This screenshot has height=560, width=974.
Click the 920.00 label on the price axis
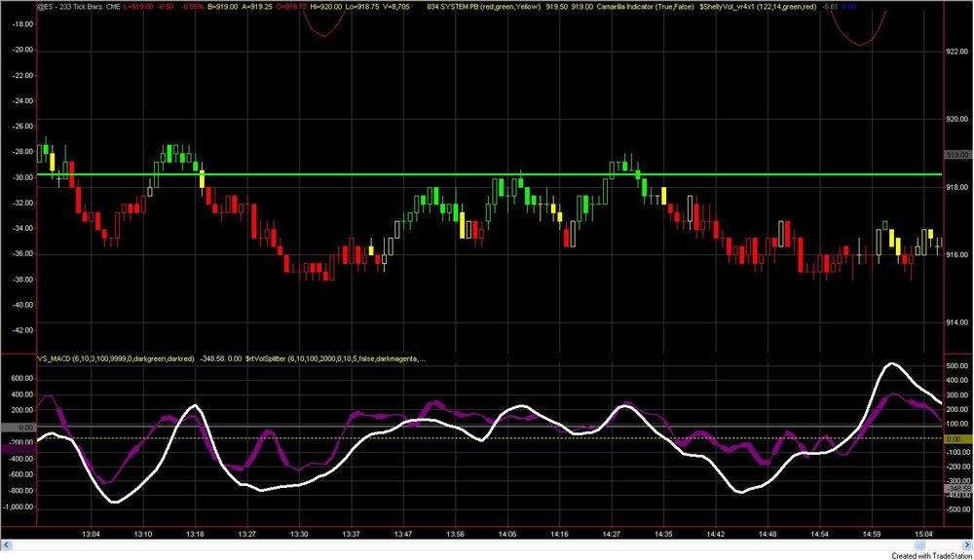pyautogui.click(x=956, y=119)
